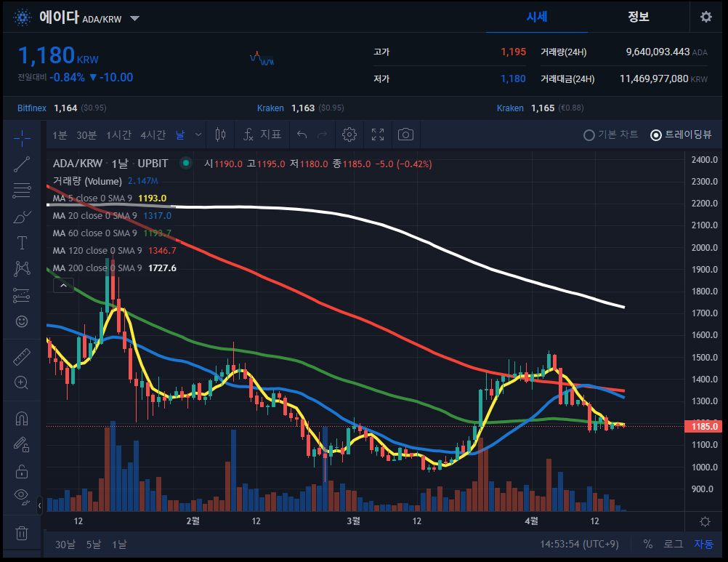Toggle lock all drawing tools
Viewport: 728px width, 562px height.
click(x=22, y=472)
